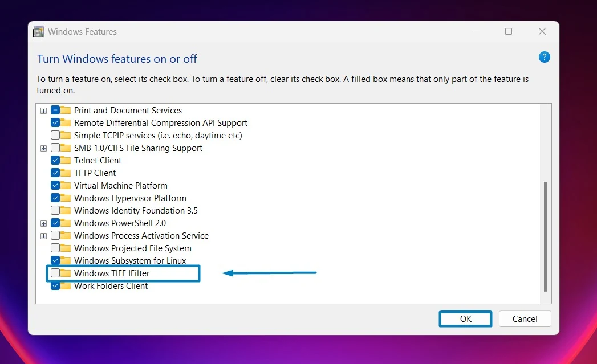The height and width of the screenshot is (364, 597).
Task: Select the TFTP Client label
Action: (95, 173)
